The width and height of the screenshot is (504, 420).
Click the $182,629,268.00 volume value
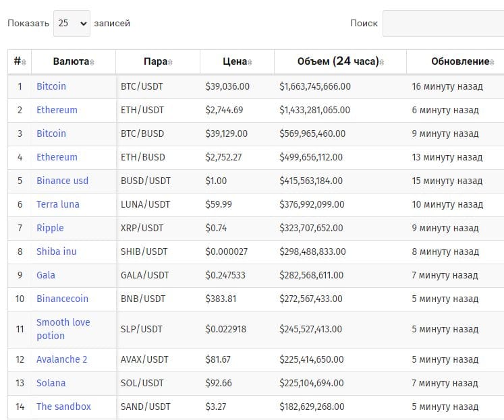click(x=312, y=407)
